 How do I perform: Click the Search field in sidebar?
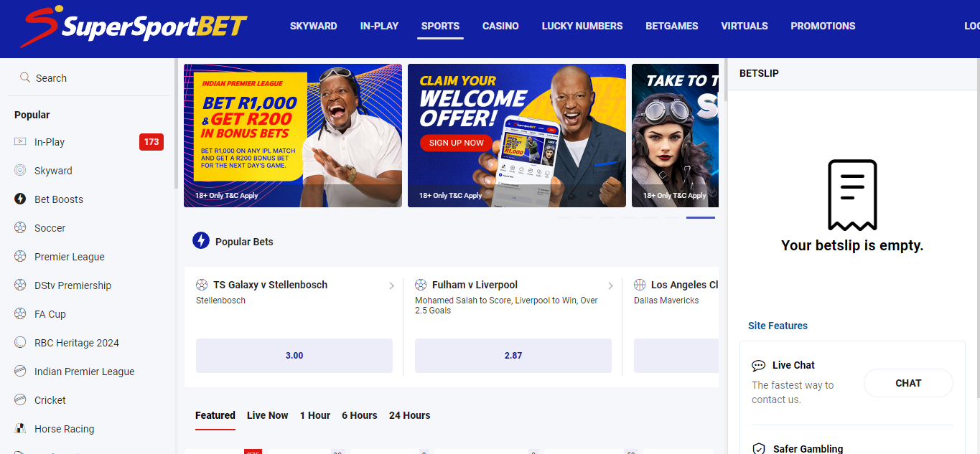(x=89, y=78)
